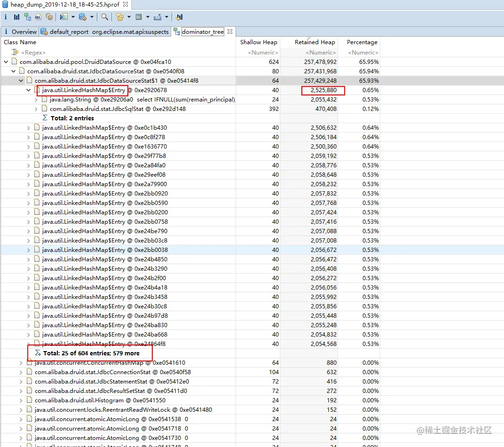This screenshot has height=447, width=504.
Task: Expand JdbcStatementStat @ 0xe05412e0 node
Action: [x=21, y=382]
